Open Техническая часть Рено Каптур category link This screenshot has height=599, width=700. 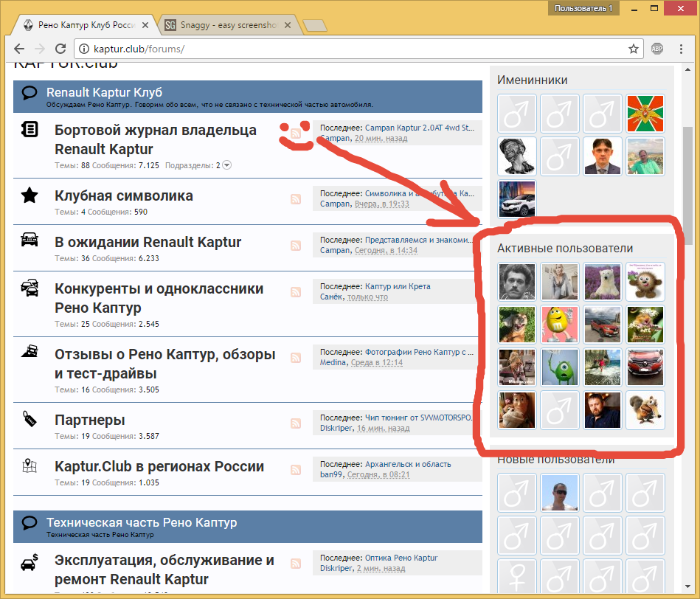142,523
